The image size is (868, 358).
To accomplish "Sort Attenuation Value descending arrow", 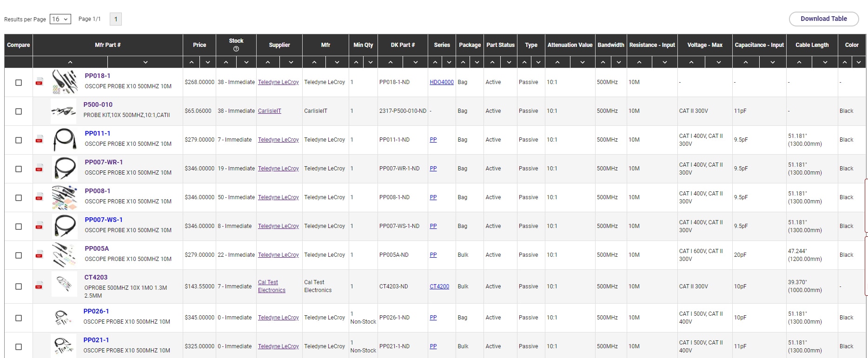I will 582,62.
